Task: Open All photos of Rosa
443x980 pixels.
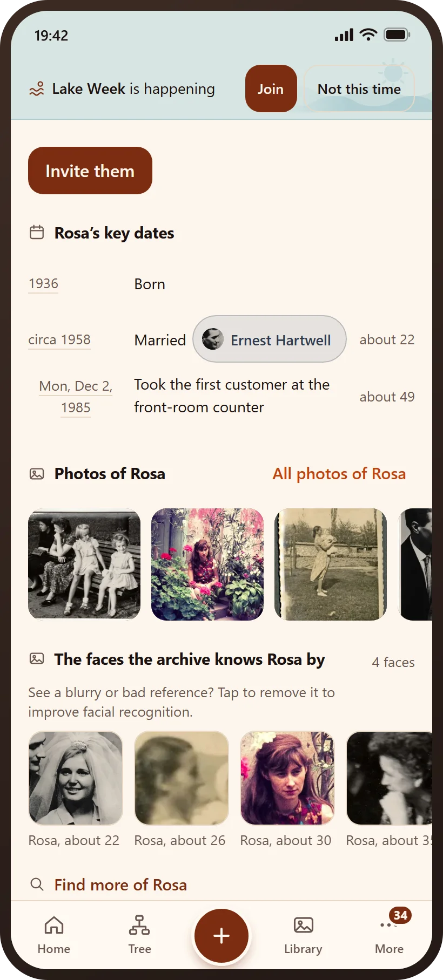Action: tap(339, 474)
